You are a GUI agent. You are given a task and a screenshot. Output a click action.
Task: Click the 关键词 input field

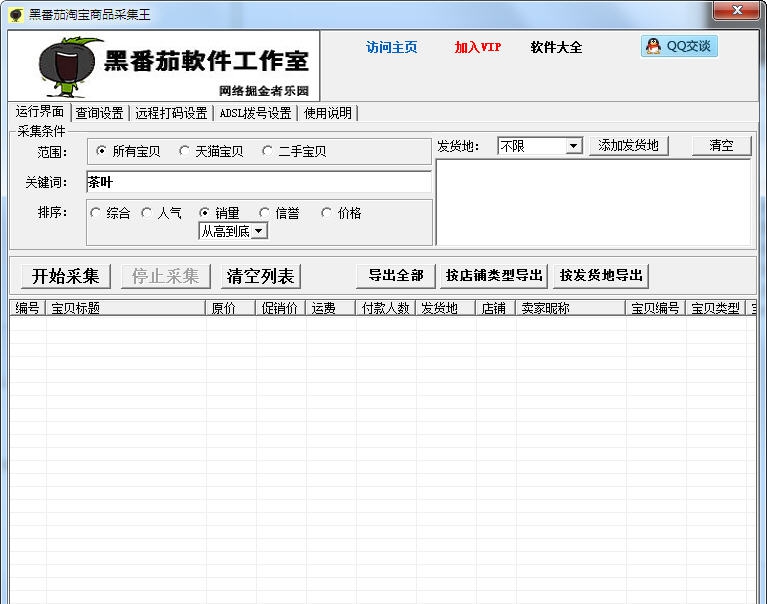point(258,182)
